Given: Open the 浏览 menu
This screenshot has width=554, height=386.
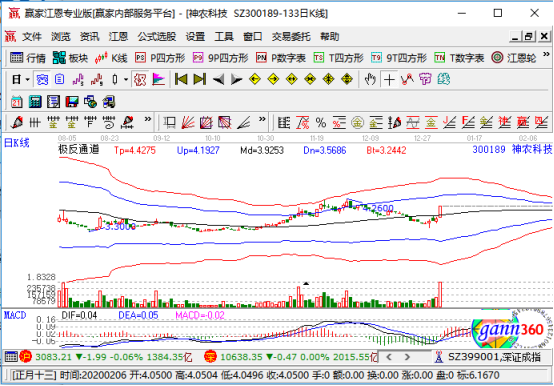Looking at the screenshot, I should click(x=60, y=36).
